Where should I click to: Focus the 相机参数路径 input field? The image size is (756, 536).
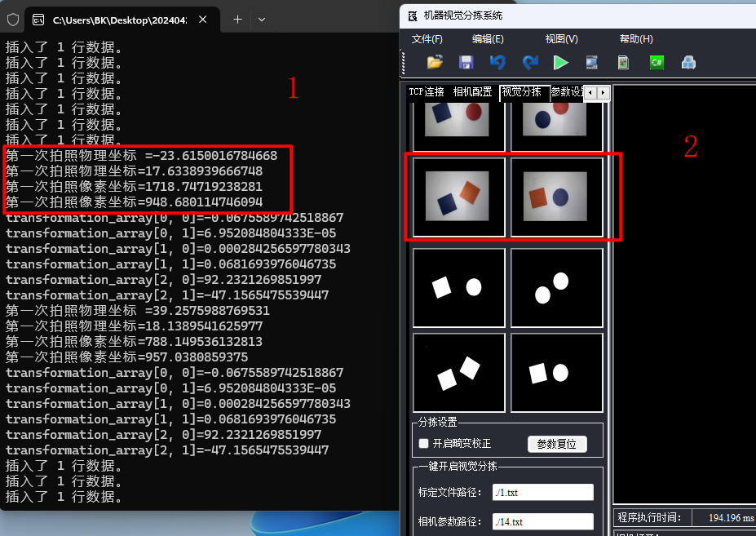click(x=543, y=521)
